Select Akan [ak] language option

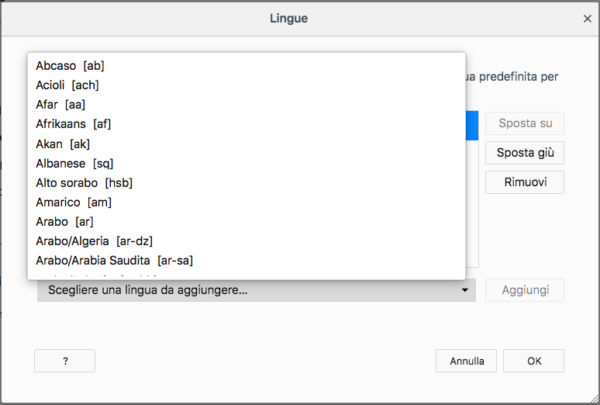coord(62,144)
